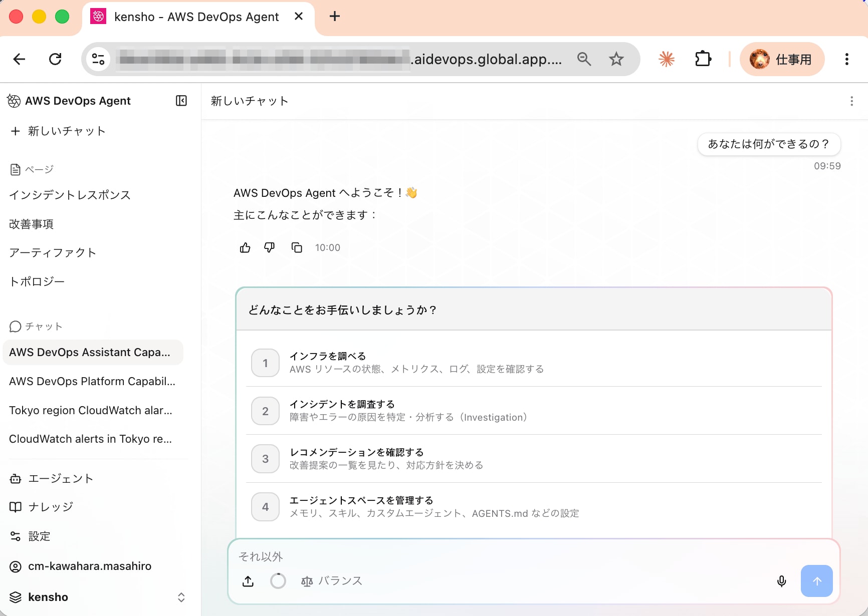This screenshot has width=868, height=616.
Task: Focus the それ以外 message input
Action: (534, 556)
